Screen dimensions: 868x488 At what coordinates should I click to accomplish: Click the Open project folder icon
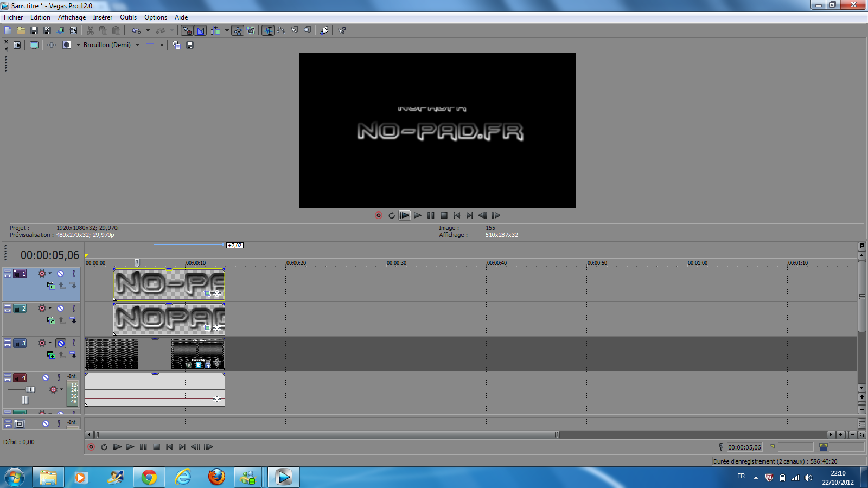point(21,31)
